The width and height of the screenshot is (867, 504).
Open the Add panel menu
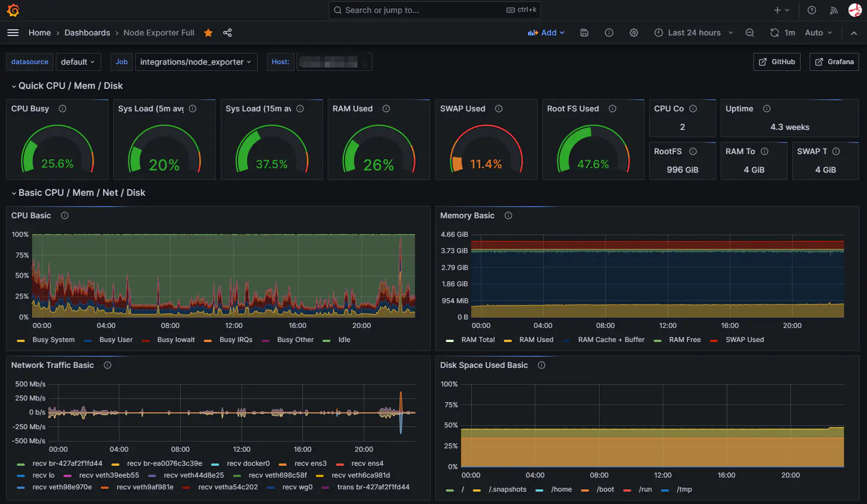pos(546,33)
